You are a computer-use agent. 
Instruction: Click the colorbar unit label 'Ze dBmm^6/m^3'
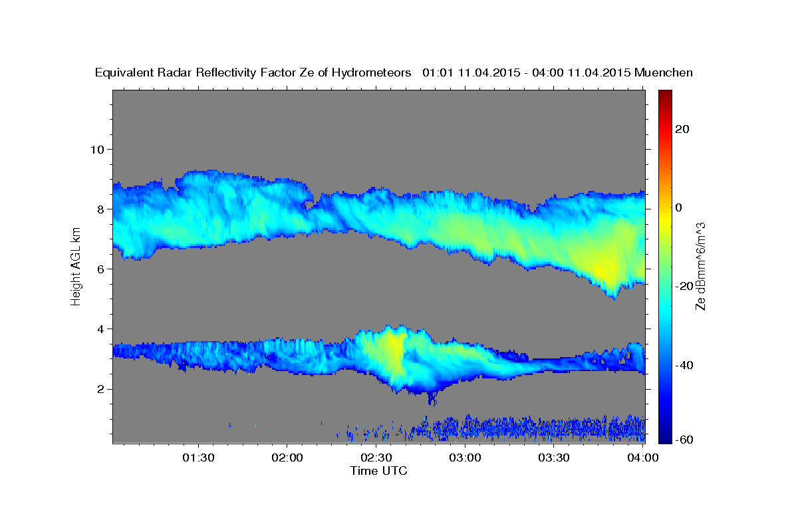[x=701, y=266]
